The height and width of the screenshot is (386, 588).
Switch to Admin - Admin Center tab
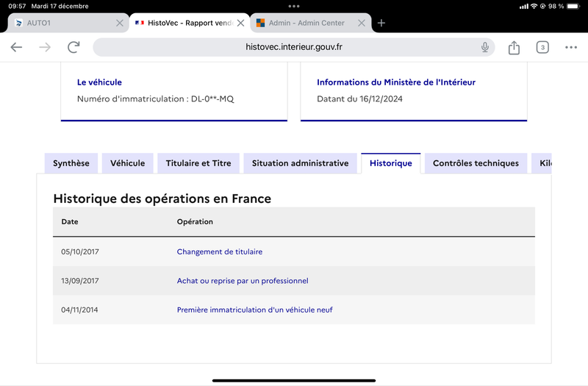[310, 23]
